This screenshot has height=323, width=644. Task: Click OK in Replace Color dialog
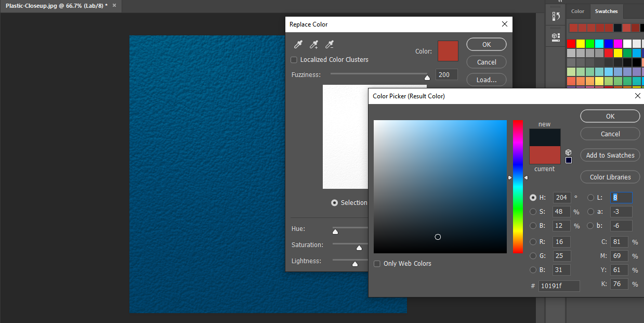click(x=487, y=44)
